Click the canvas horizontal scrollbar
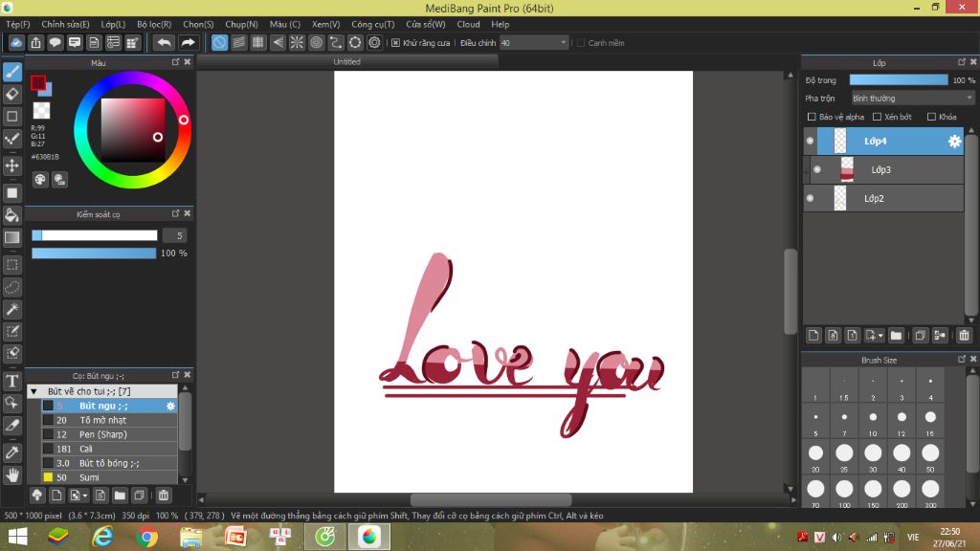The width and height of the screenshot is (980, 551). click(491, 499)
